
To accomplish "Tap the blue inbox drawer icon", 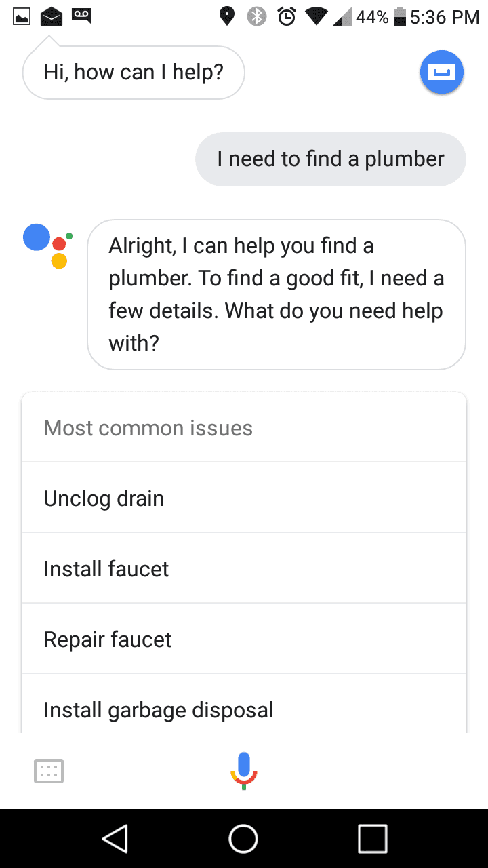I will pos(442,72).
